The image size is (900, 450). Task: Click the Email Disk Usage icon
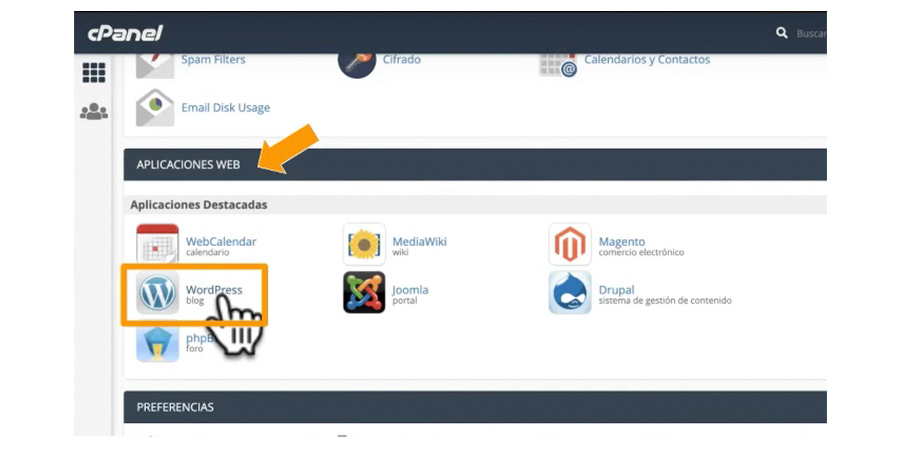[155, 107]
